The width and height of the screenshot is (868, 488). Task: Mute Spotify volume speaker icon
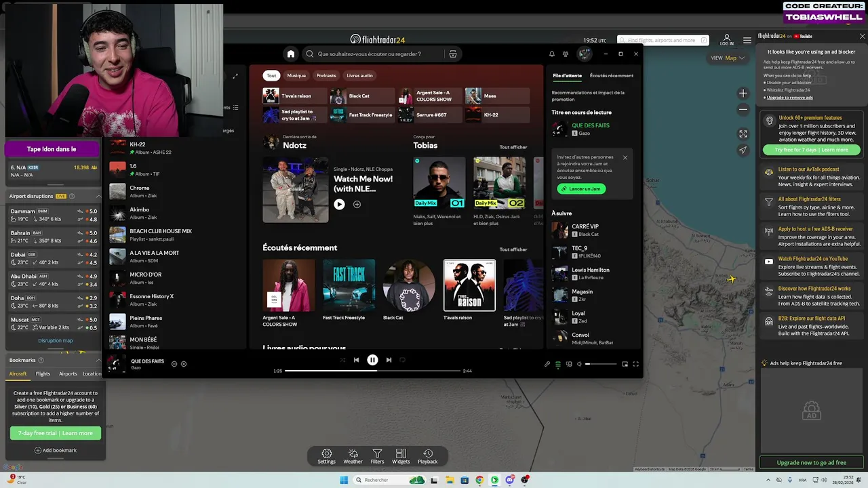579,364
